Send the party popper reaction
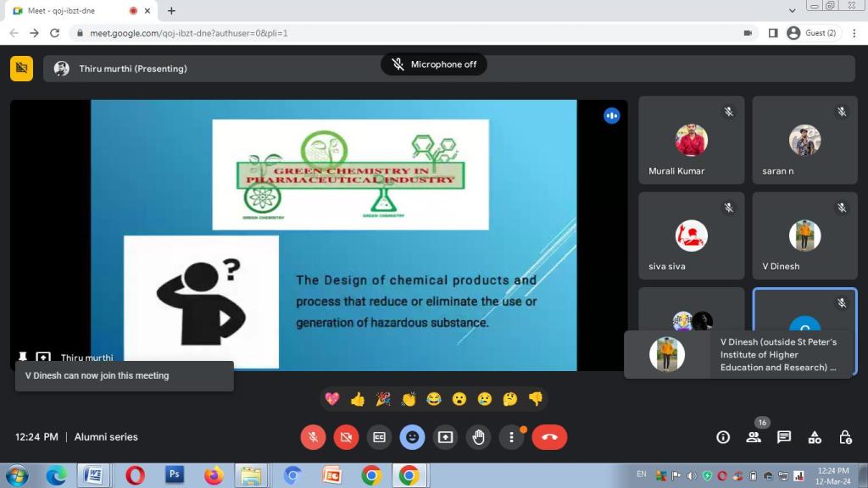Image resolution: width=868 pixels, height=488 pixels. coord(383,399)
